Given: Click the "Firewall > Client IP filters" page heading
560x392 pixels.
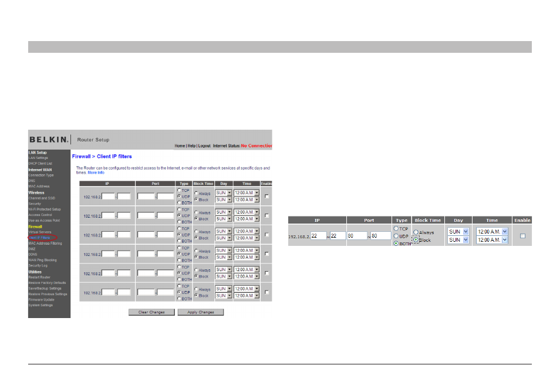Looking at the screenshot, I should (x=102, y=156).
